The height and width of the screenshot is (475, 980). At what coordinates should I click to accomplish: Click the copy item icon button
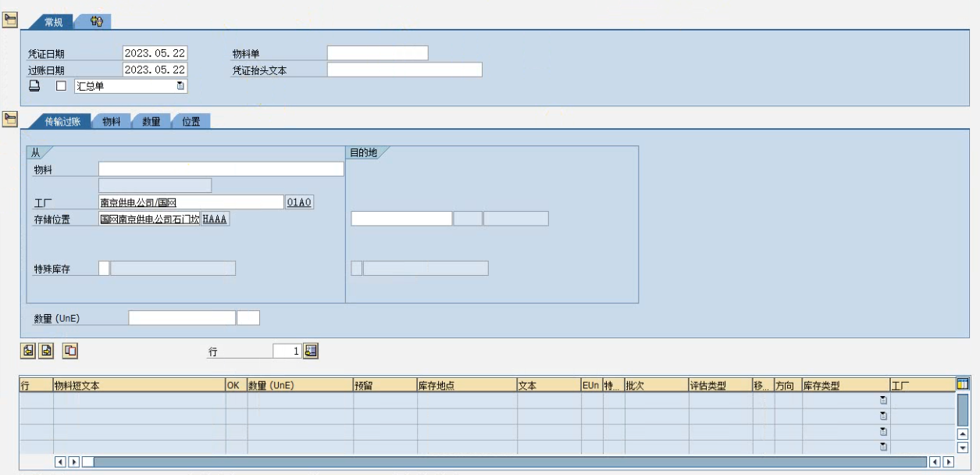pyautogui.click(x=70, y=351)
